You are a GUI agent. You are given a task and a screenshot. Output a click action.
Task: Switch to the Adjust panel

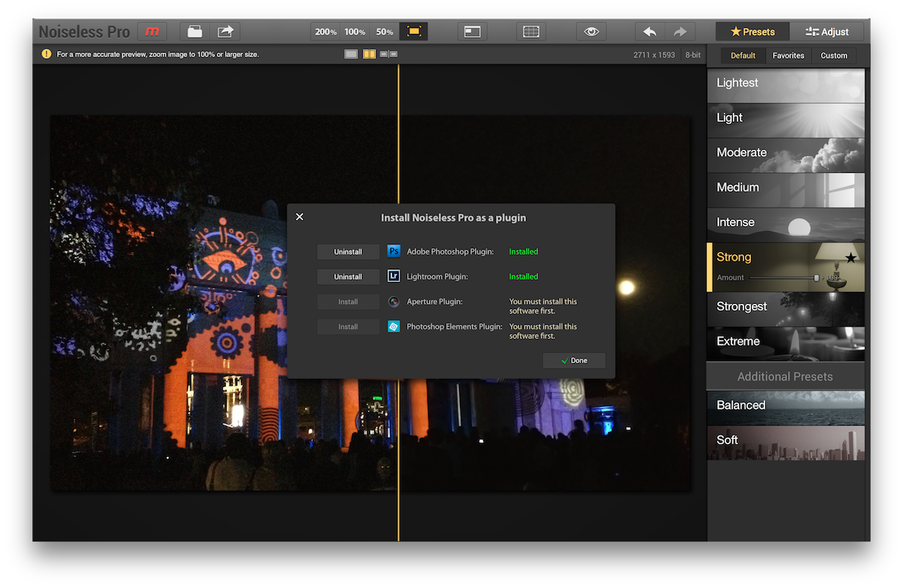[827, 32]
